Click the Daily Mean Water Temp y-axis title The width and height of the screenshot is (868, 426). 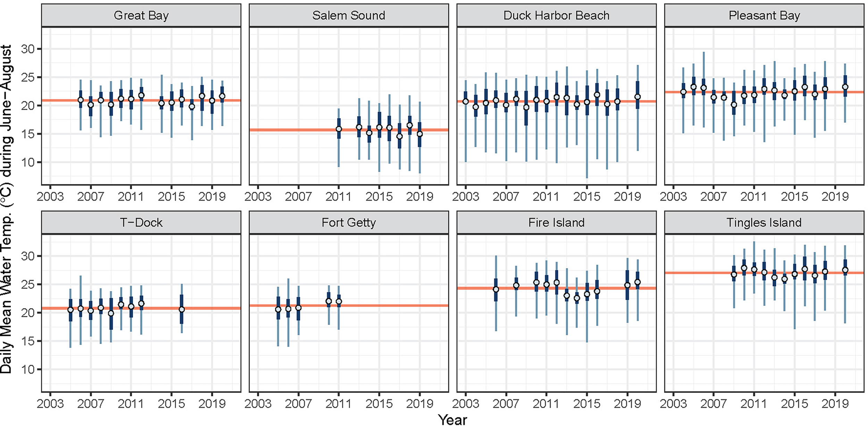pos(6,208)
